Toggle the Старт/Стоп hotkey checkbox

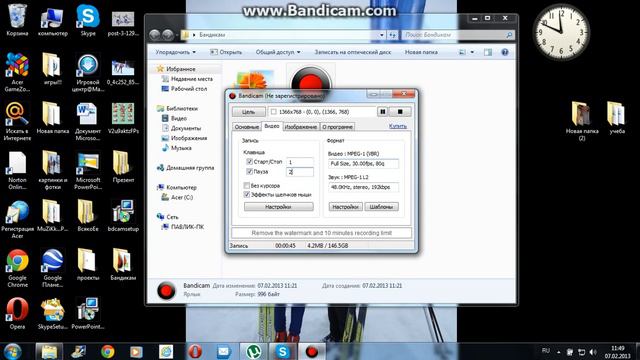point(249,162)
